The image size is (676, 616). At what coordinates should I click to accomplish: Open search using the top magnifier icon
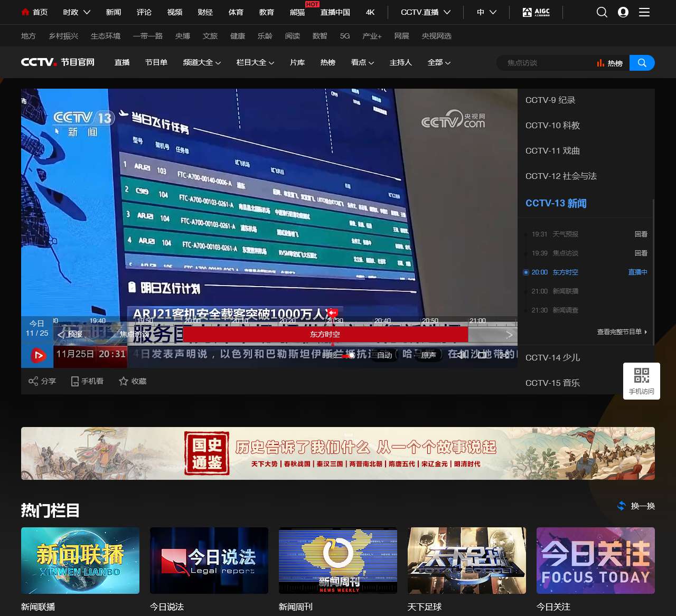click(602, 12)
